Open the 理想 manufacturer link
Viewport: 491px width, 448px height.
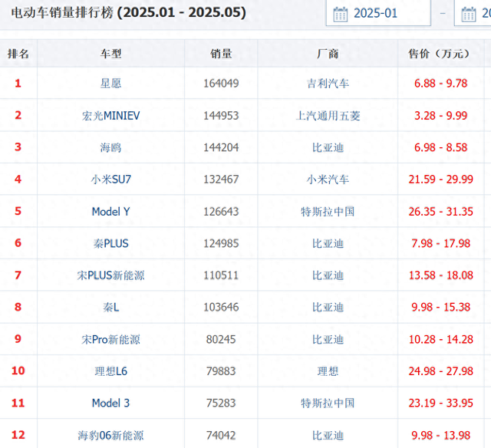click(328, 371)
